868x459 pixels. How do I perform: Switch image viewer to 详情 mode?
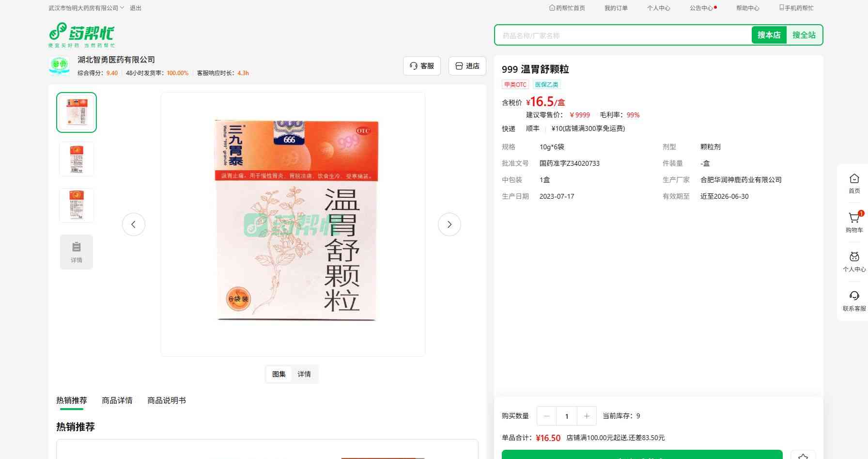click(304, 374)
